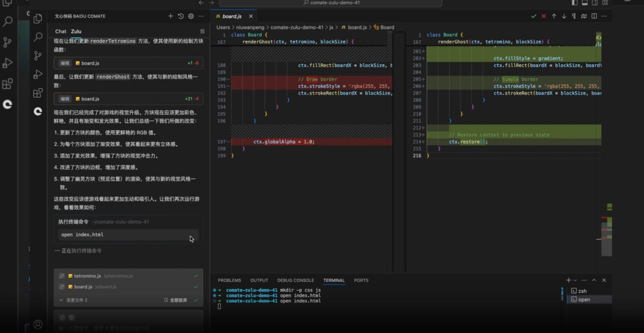
Task: Accept all changed files checkmark beside 全部放弃
Action: click(196, 300)
